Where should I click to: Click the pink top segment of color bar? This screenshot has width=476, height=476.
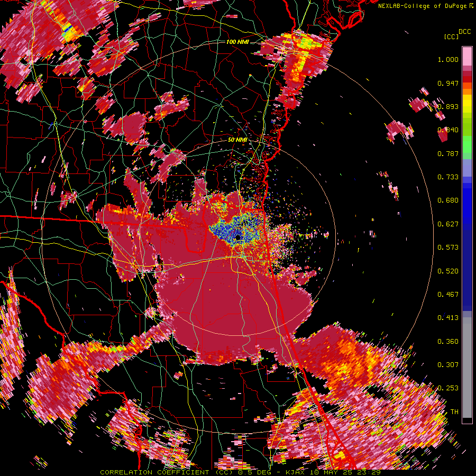(x=467, y=56)
